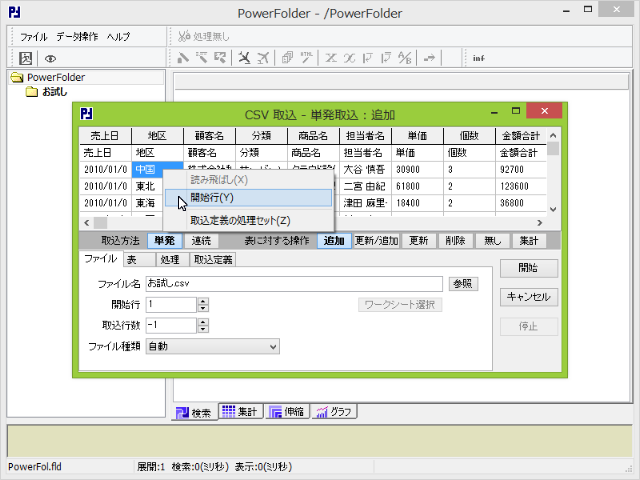Screen dimensions: 640x480
Task: Switch to the 処理 tab
Action: [x=173, y=260]
